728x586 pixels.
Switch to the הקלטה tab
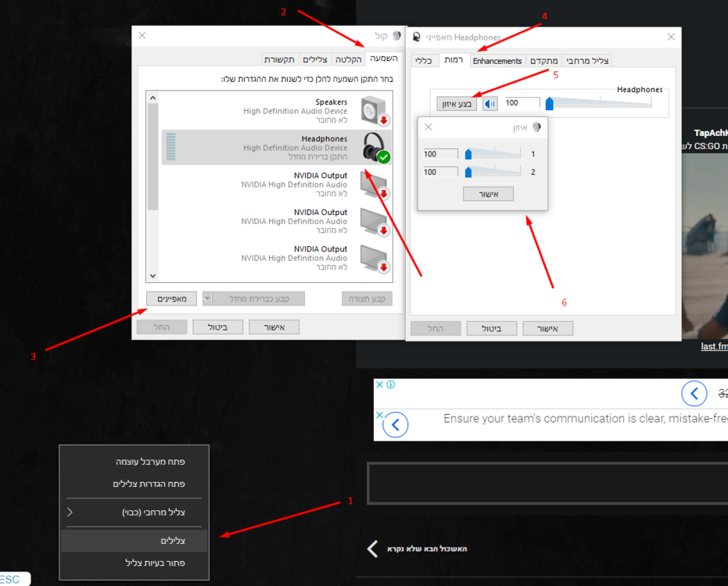point(349,59)
